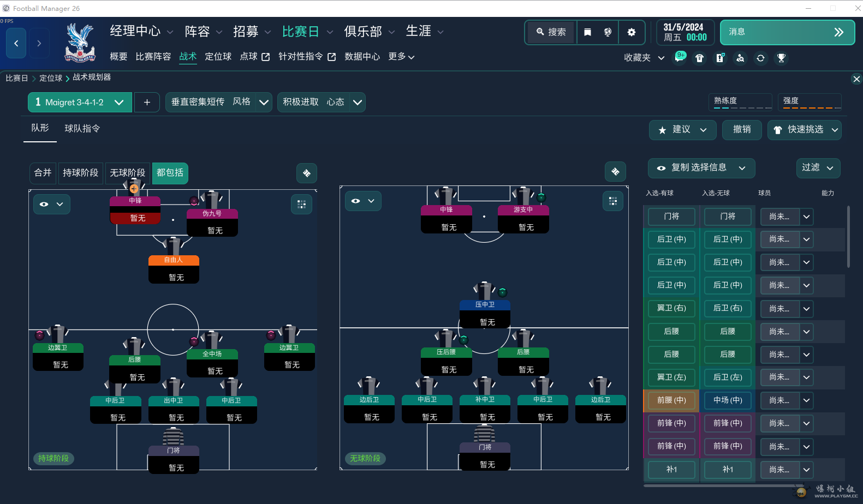Click the Crystal Palace club crest
Viewport: 863px width, 504px height.
click(80, 43)
